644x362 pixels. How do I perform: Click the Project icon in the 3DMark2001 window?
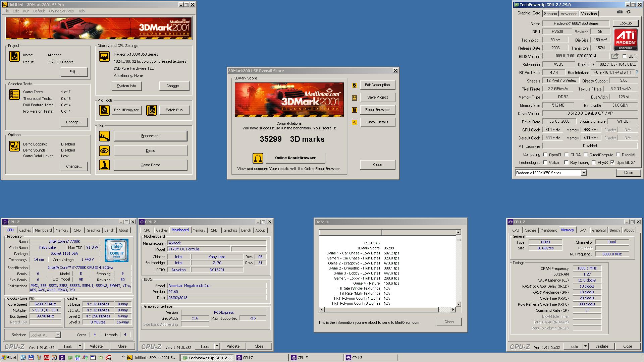tap(14, 56)
